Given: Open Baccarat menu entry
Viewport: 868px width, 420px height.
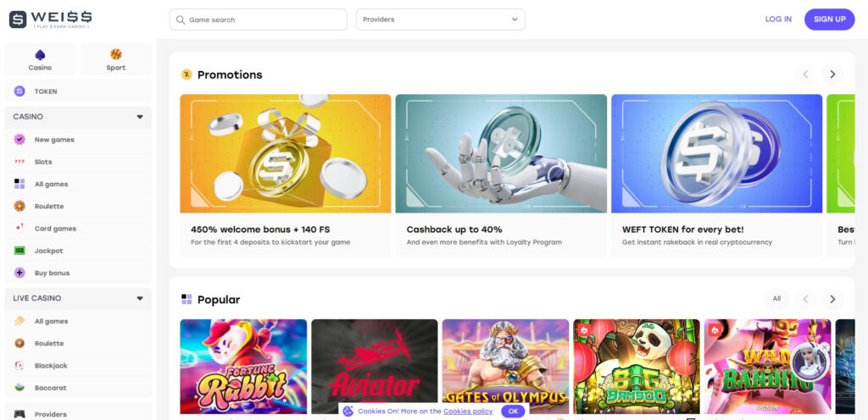Looking at the screenshot, I should click(x=78, y=387).
